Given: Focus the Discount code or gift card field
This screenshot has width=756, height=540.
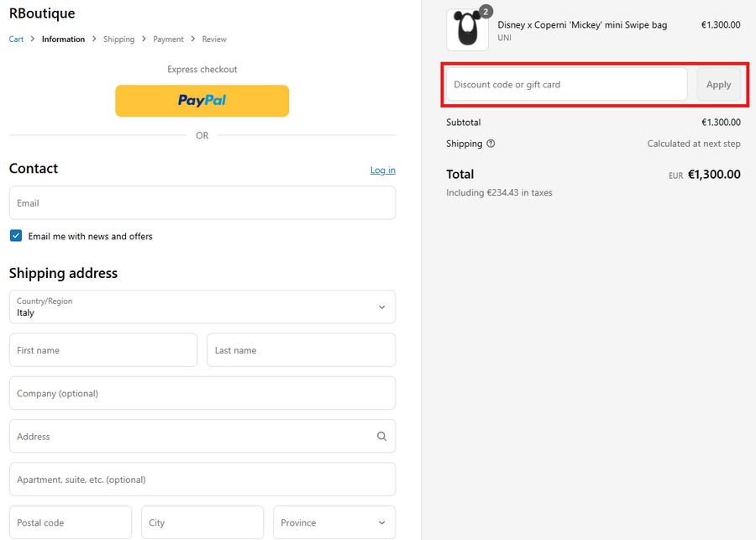Looking at the screenshot, I should click(566, 85).
